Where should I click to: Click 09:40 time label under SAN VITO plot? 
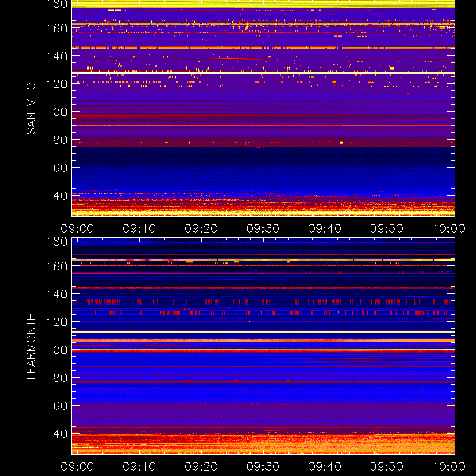coord(325,228)
